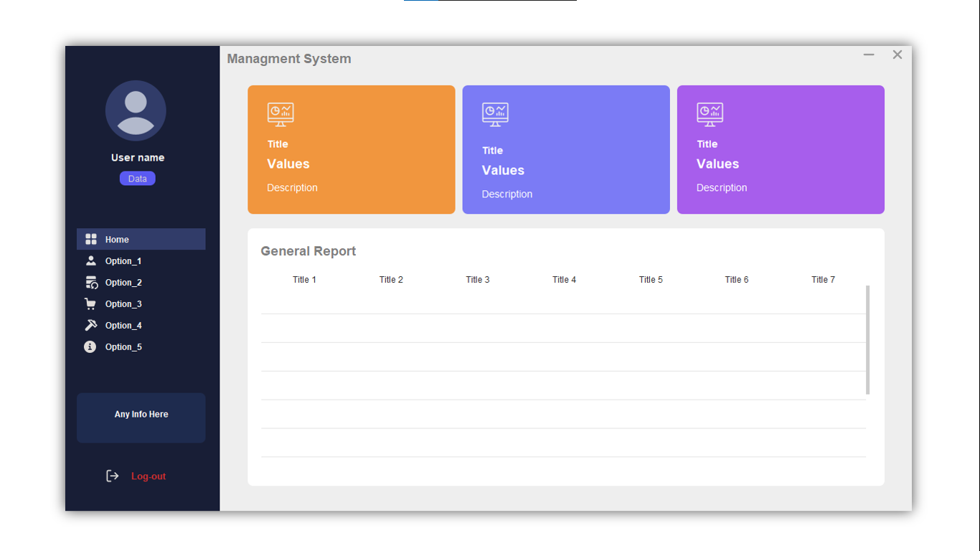Click Description on the orange card

tap(292, 188)
